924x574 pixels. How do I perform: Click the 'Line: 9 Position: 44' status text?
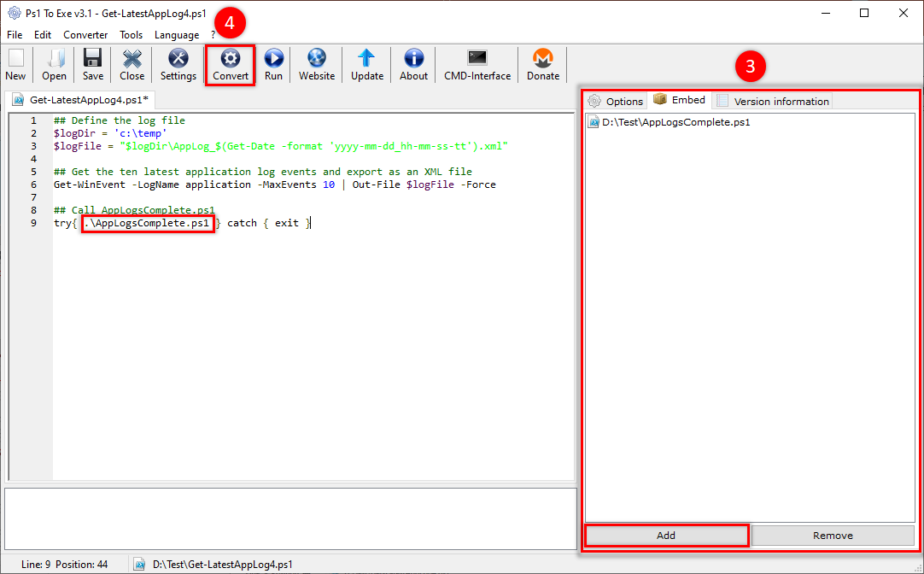click(64, 565)
